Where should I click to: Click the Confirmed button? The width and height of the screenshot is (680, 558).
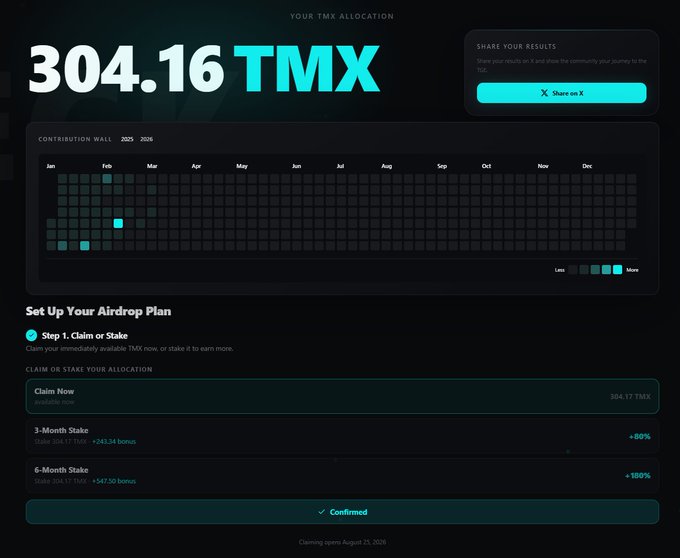(342, 512)
